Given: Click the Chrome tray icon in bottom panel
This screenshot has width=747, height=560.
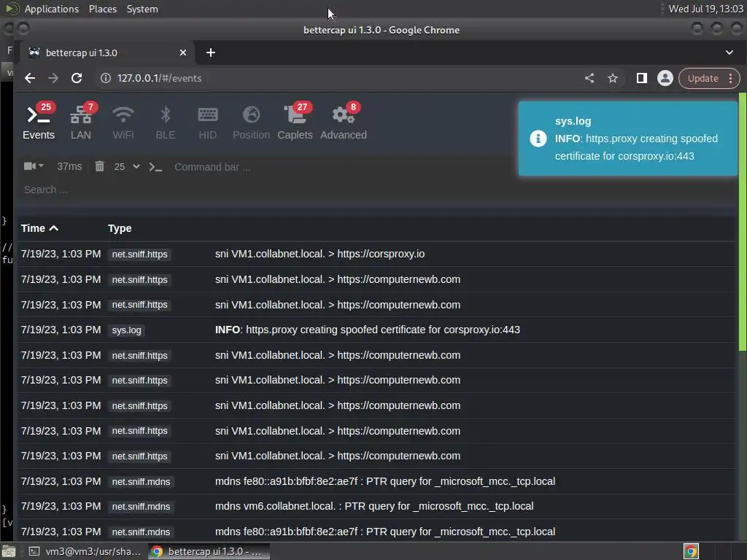Looking at the screenshot, I should tap(691, 551).
